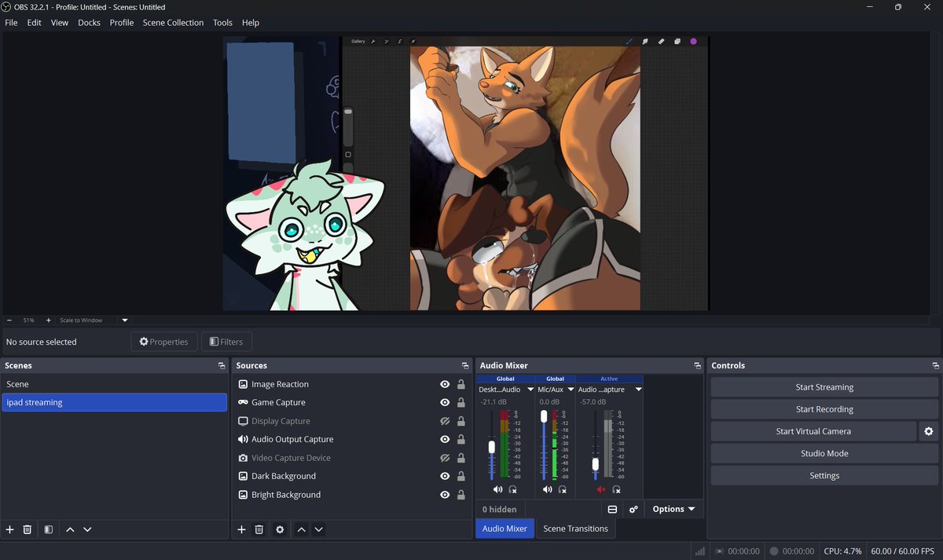
Task: Select the 'ipad streaming' scene
Action: click(x=115, y=402)
